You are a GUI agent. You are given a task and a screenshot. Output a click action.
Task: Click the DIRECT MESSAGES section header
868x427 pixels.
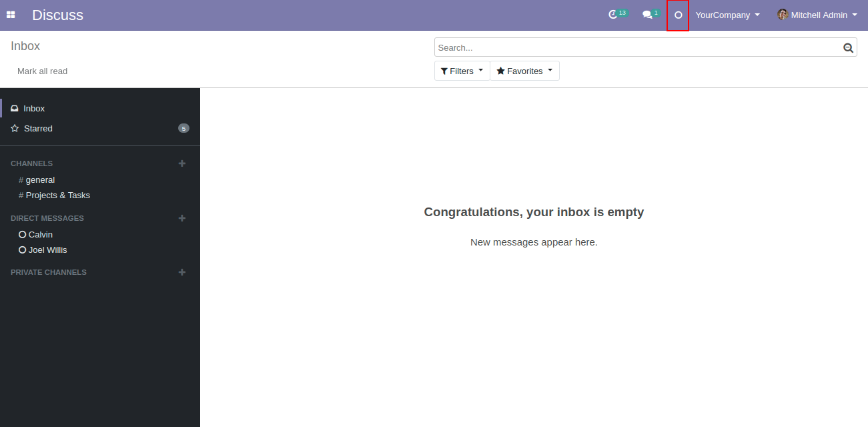pos(47,218)
